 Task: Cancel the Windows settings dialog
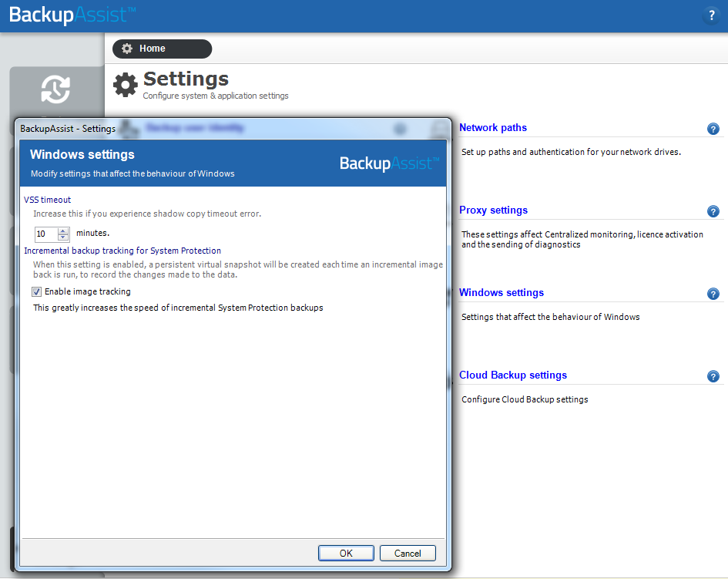click(408, 553)
